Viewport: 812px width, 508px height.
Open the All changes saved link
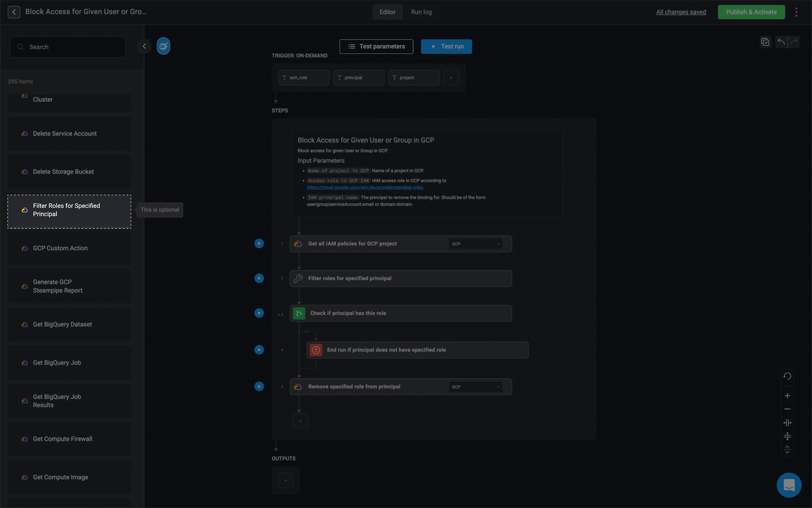[x=681, y=12]
